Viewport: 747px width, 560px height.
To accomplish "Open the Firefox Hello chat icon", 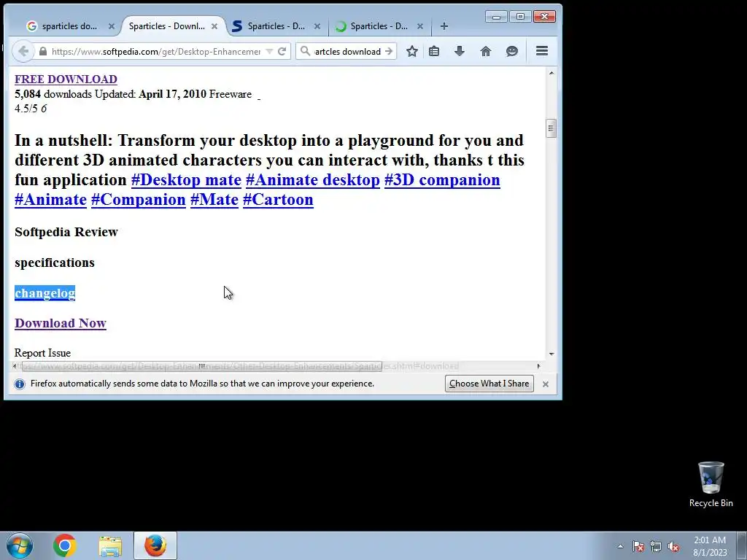I will coord(511,51).
